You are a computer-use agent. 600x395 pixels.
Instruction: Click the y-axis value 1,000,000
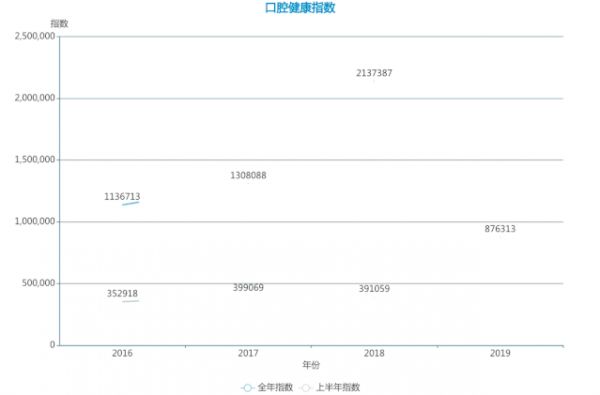point(35,221)
